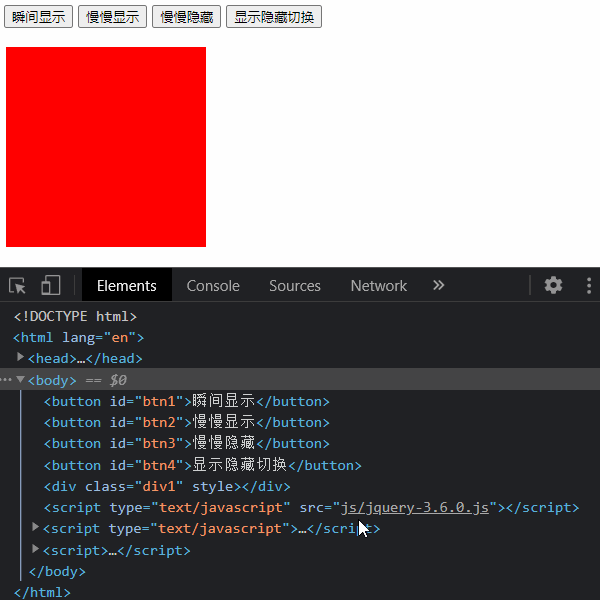Screen dimensions: 600x600
Task: Select the button id btn2 node
Action: [186, 422]
